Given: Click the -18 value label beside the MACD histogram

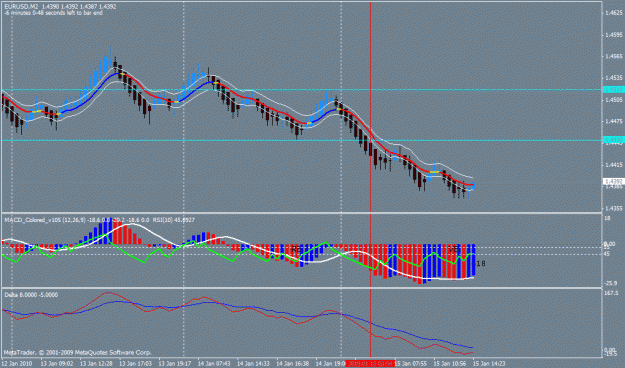Looking at the screenshot, I should coord(480,264).
